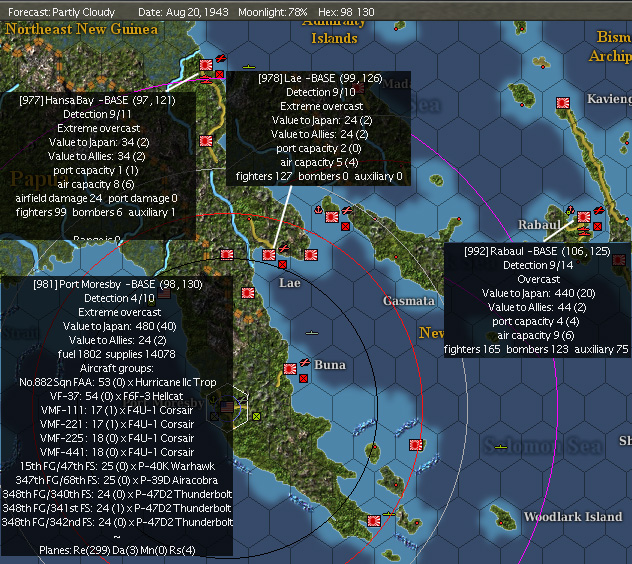
Task: Click '15th FG/47th FS' P-40K Warhawk row
Action: [x=117, y=466]
